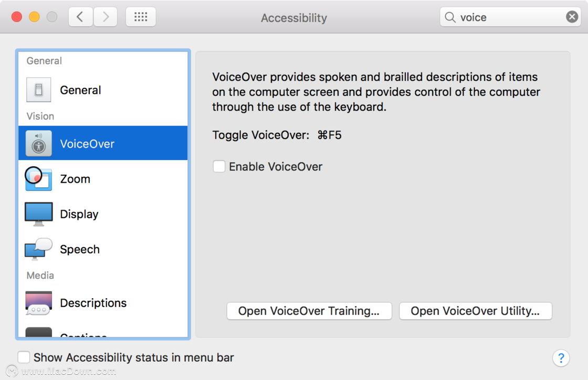Select the General switch icon in sidebar

[x=39, y=90]
